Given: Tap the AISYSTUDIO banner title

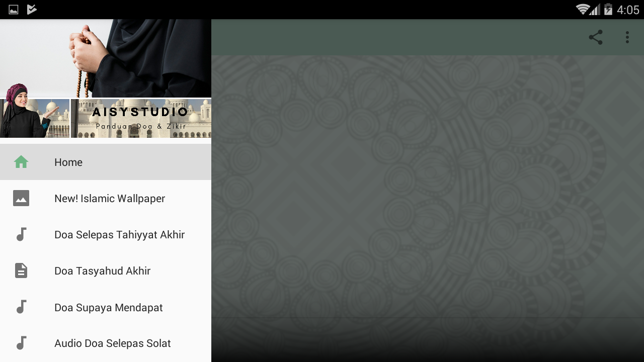Looking at the screenshot, I should point(140,112).
